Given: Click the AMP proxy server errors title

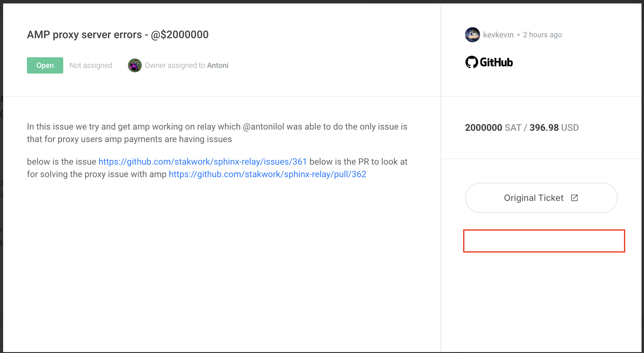Looking at the screenshot, I should coord(118,35).
